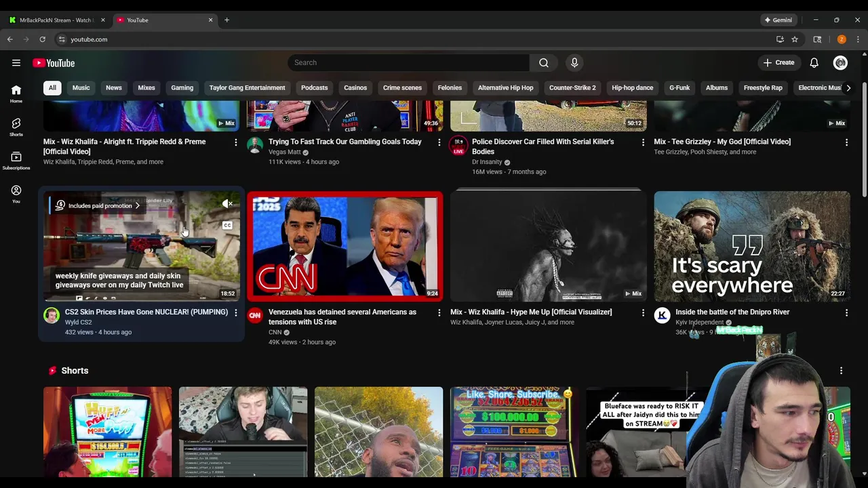Image resolution: width=868 pixels, height=488 pixels.
Task: View site information icon in address bar
Action: pos(62,39)
